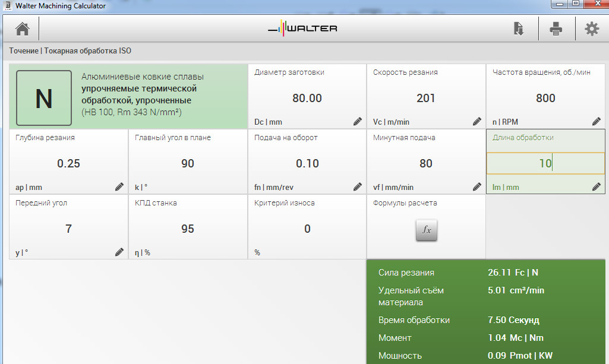
Task: Click the 0.09 Pmot | KW power result
Action: click(520, 356)
